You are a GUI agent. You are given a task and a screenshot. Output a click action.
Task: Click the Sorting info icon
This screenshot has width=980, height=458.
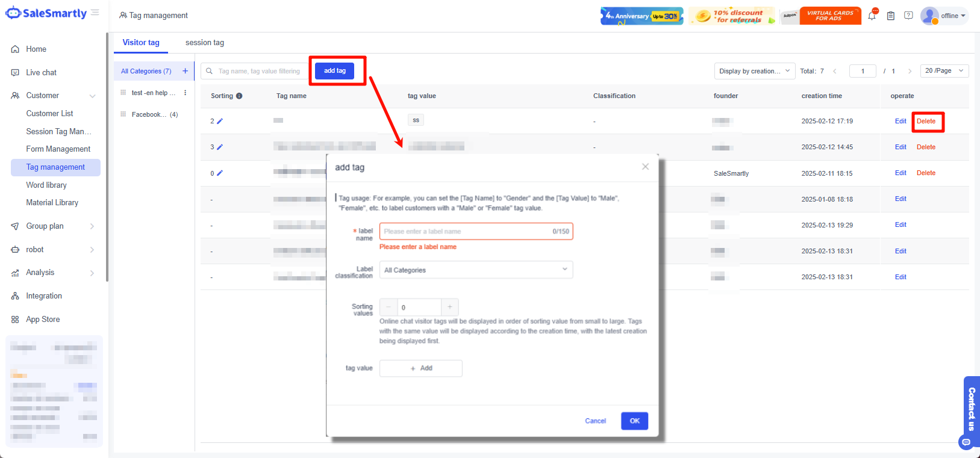click(239, 96)
